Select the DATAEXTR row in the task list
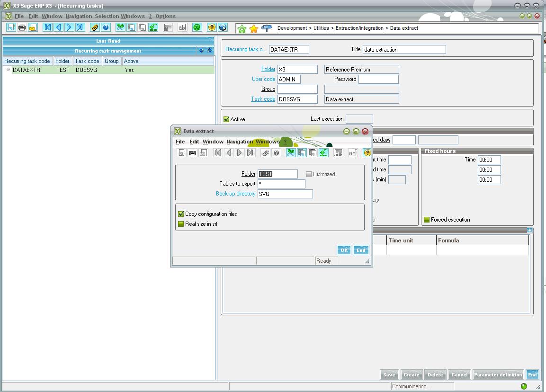 pos(108,70)
